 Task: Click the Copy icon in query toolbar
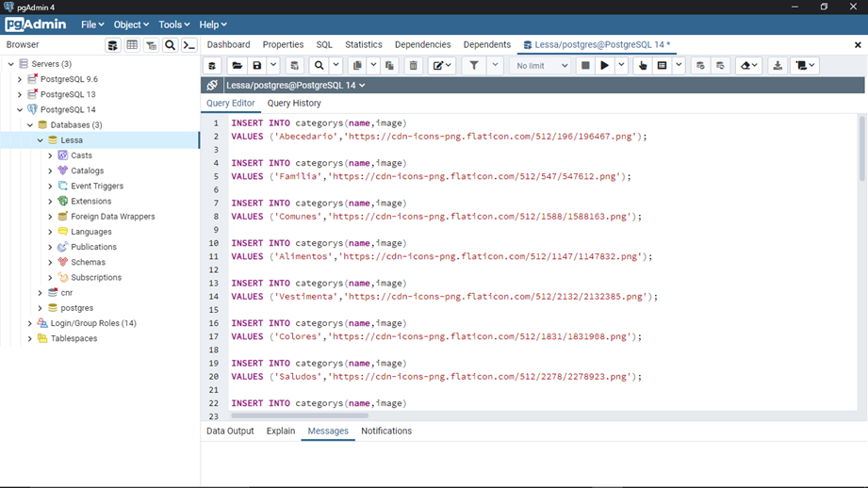[357, 66]
